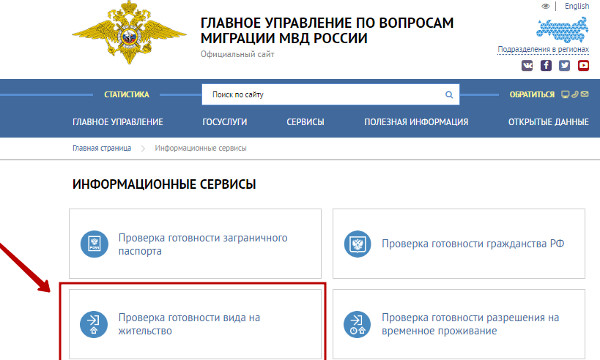Open the Twitter social page icon
Viewport: 600px width, 360px height.
[x=564, y=66]
